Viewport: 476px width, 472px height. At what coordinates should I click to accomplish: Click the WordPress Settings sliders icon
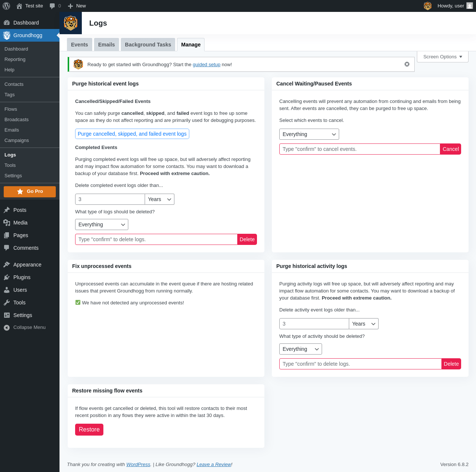[7, 315]
